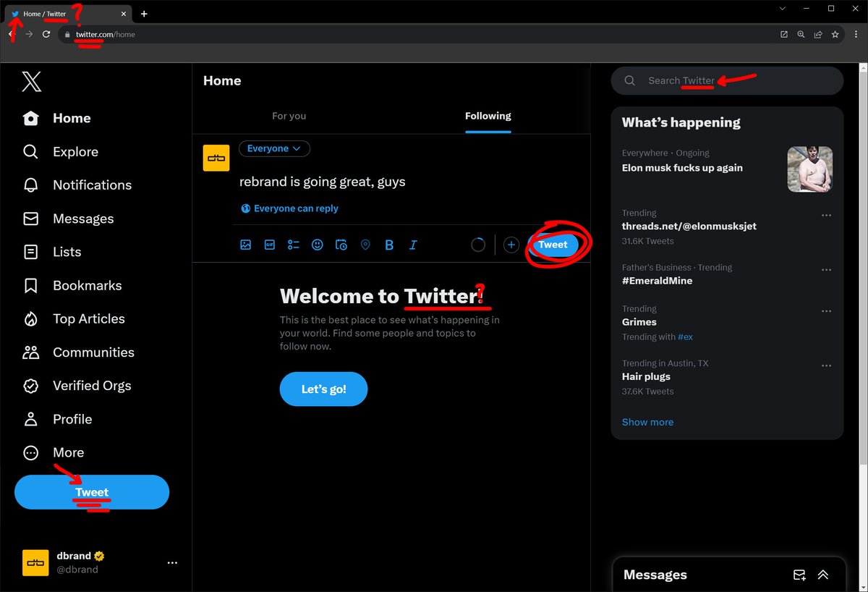Open the Hair plugs trend
Screen dimensions: 868x592
coord(646,376)
